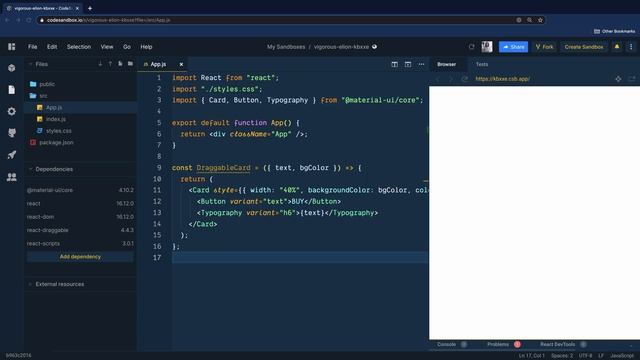Open a new Chrome tab

pos(90,8)
